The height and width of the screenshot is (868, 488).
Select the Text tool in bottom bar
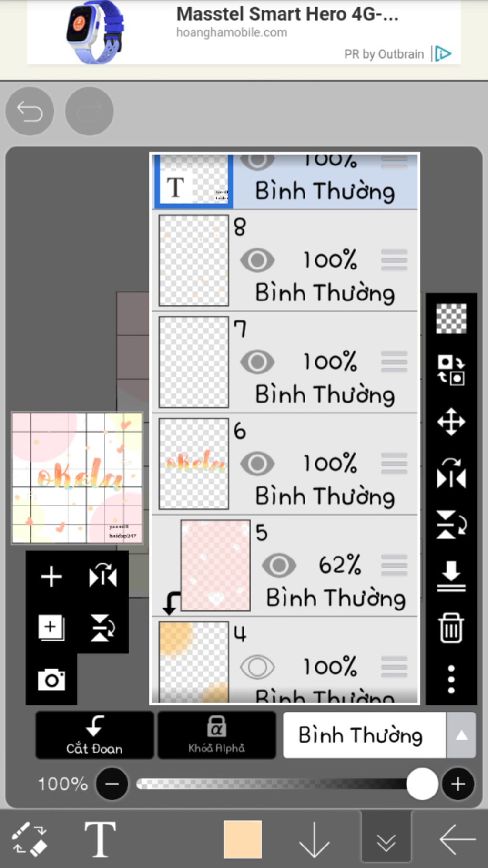100,839
